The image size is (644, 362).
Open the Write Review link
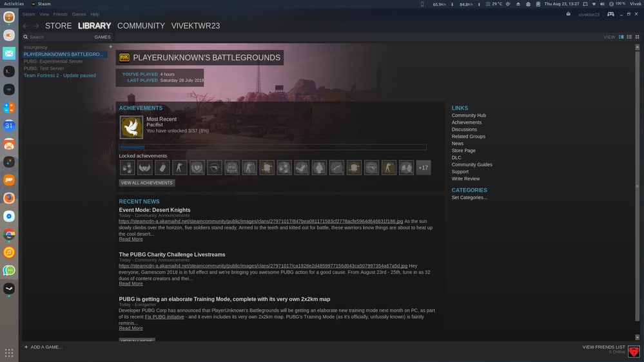465,178
